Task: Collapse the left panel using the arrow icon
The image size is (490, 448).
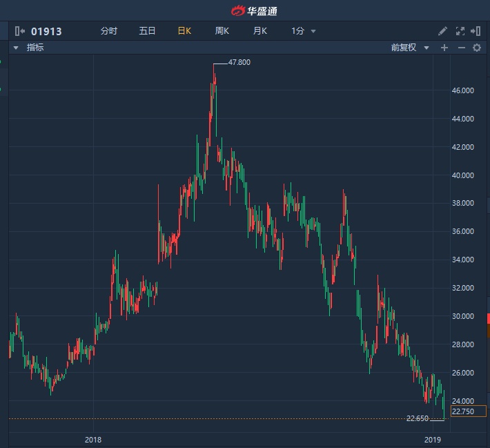Action: (x=19, y=31)
